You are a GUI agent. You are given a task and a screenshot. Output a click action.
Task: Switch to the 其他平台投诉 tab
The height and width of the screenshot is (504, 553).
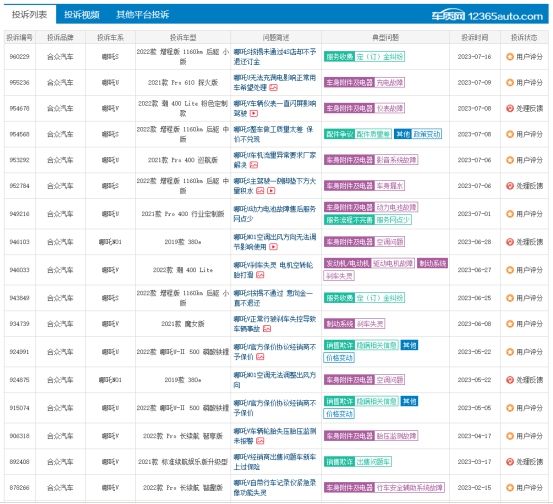point(142,14)
